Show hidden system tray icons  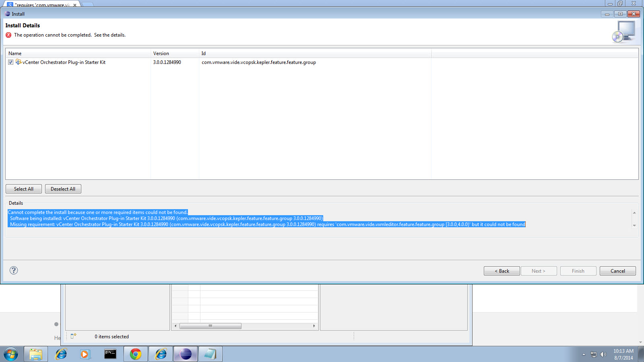[x=584, y=354]
